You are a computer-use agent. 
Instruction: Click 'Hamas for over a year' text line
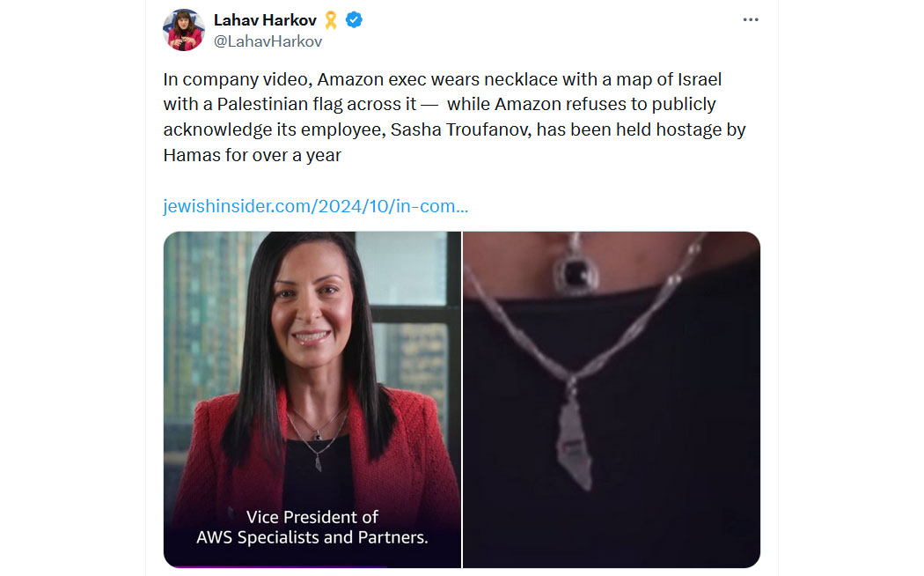(253, 155)
